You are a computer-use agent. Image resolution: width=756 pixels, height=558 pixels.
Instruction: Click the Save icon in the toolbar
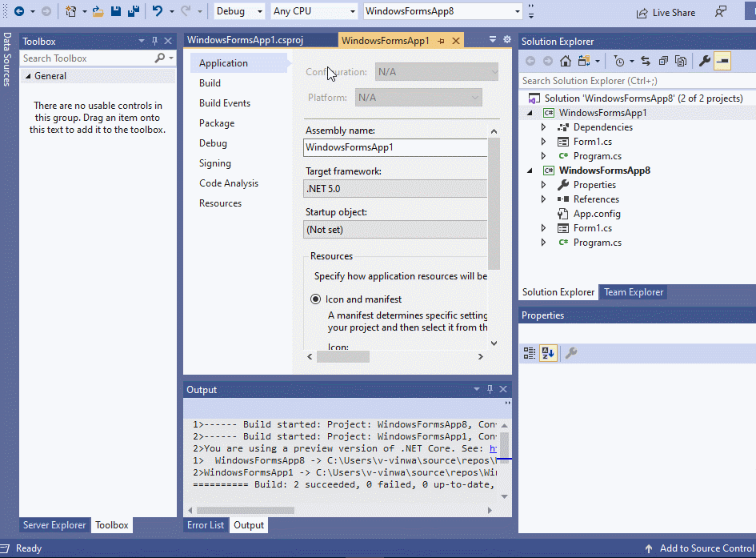click(x=116, y=11)
